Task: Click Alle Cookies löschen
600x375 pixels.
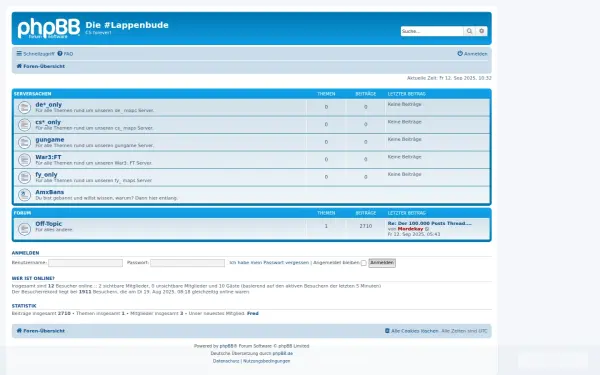Action: (412, 331)
